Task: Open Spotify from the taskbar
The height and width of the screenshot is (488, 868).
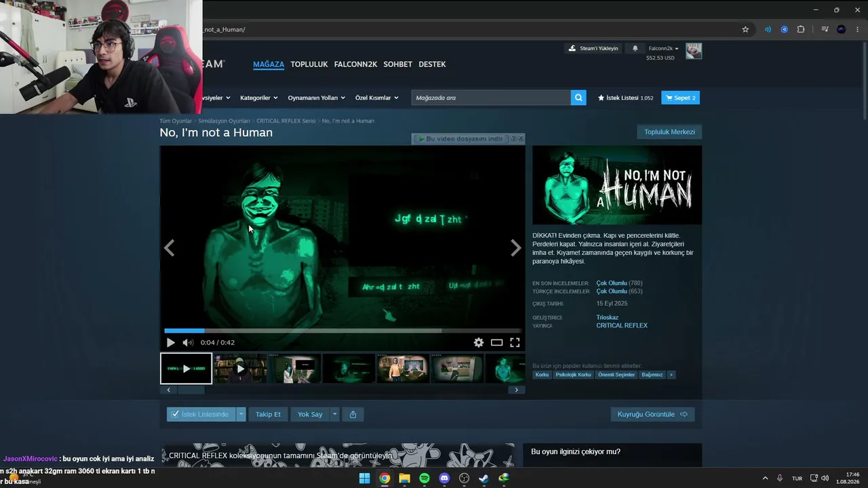Action: [x=425, y=479]
